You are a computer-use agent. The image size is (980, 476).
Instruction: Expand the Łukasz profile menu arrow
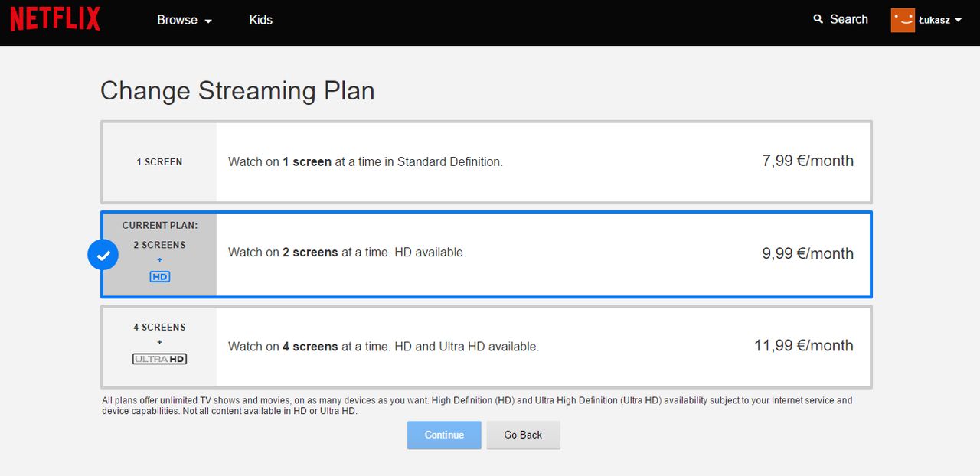pyautogui.click(x=958, y=21)
